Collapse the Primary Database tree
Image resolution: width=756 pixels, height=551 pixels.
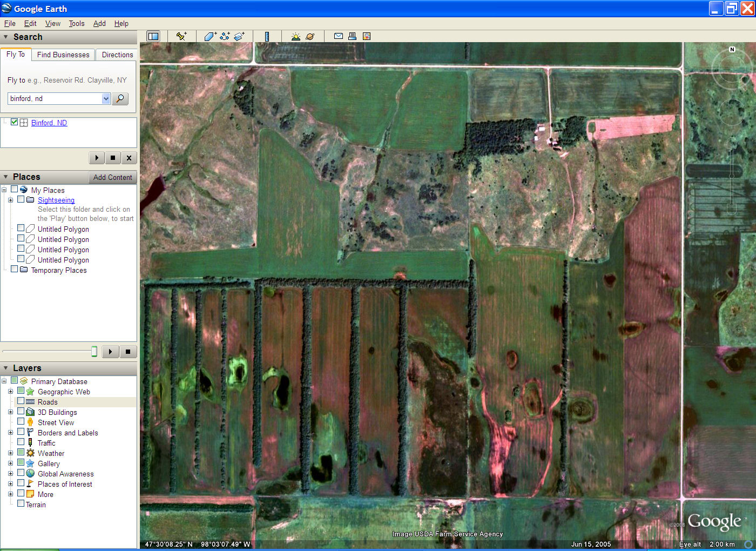4,381
